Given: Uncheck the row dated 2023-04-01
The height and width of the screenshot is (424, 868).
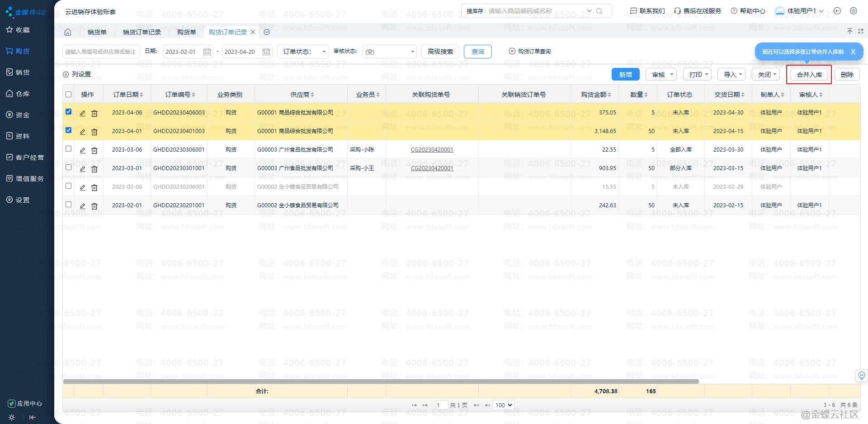Looking at the screenshot, I should pos(69,130).
